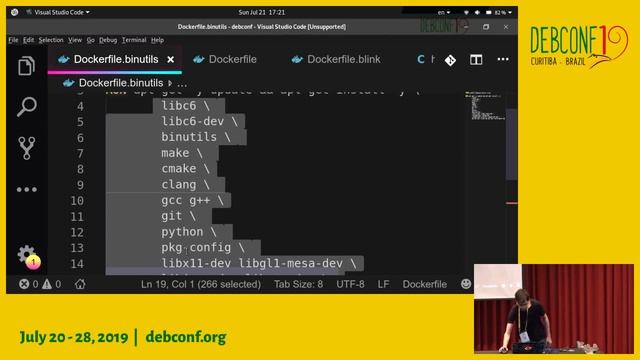
Task: Click the volume icon in top bar
Action: 477,13
